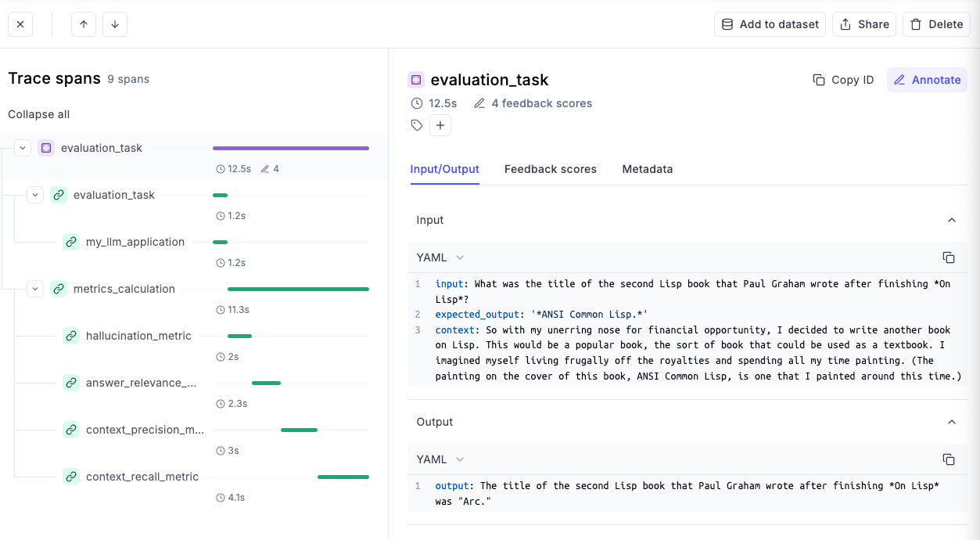Close the trace panel with X
The image size is (980, 540).
tap(20, 24)
